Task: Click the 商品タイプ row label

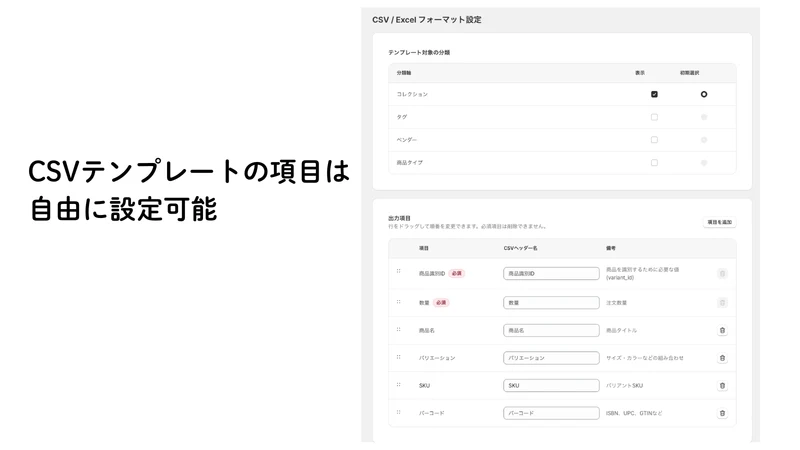Action: 410,163
